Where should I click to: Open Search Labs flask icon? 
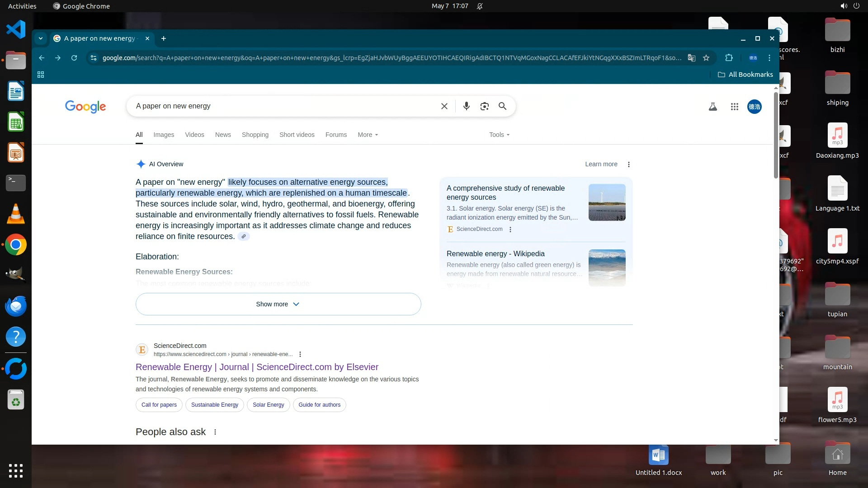click(x=712, y=107)
